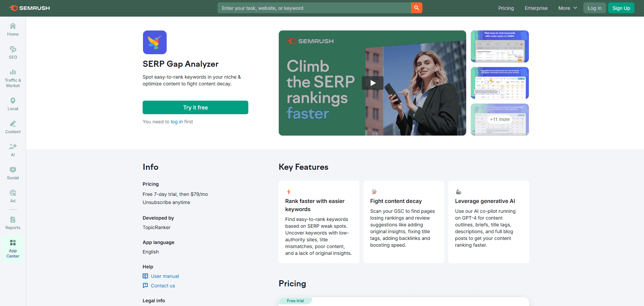
Task: Open the User manual link
Action: [165, 276]
